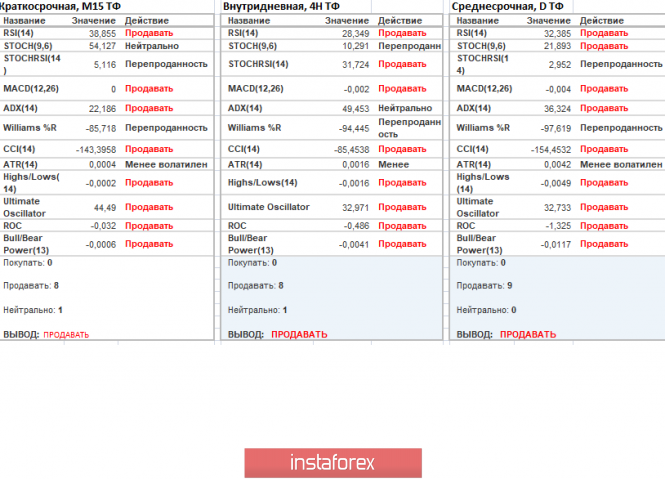
Task: Click RSI(14) value 28,349 in 4H table
Action: point(356,34)
